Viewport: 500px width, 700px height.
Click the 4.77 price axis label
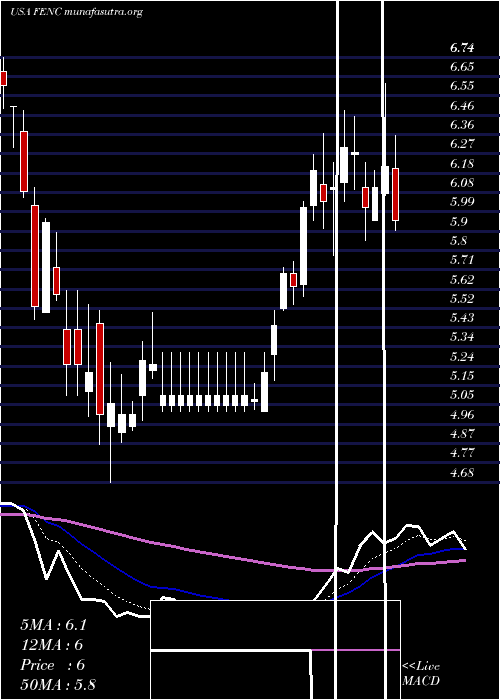[462, 453]
